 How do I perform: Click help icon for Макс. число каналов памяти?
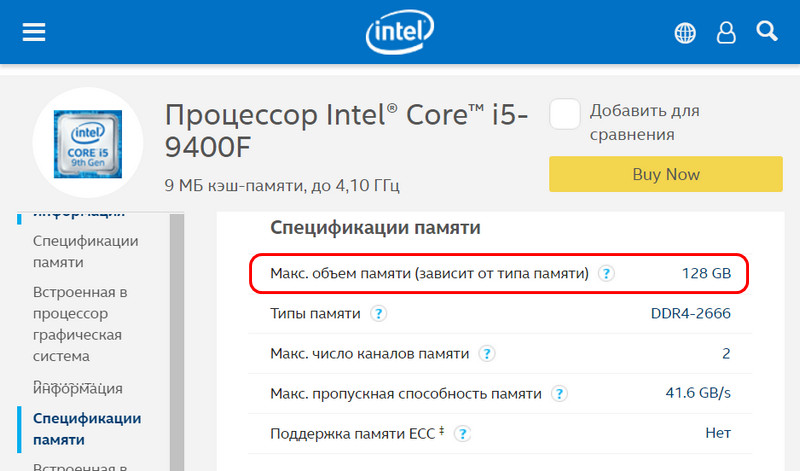487,353
